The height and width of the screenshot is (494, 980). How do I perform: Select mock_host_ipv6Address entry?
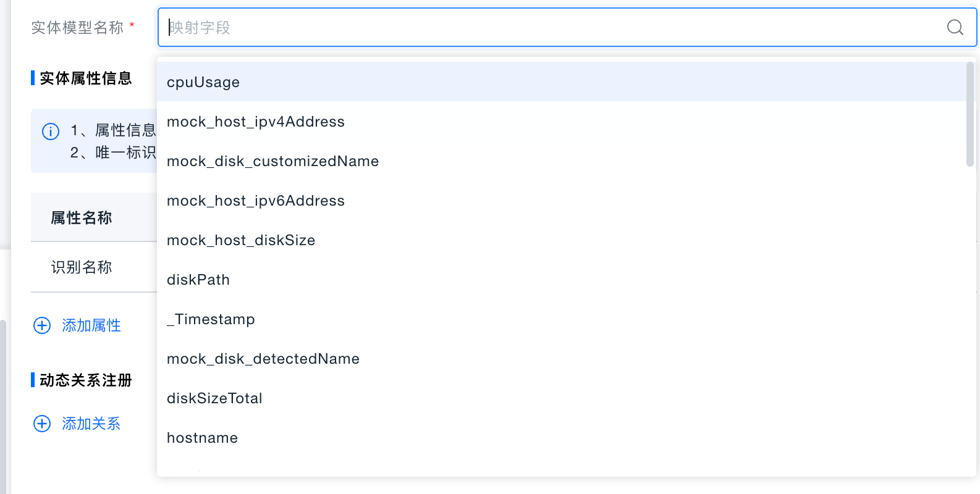tap(256, 201)
